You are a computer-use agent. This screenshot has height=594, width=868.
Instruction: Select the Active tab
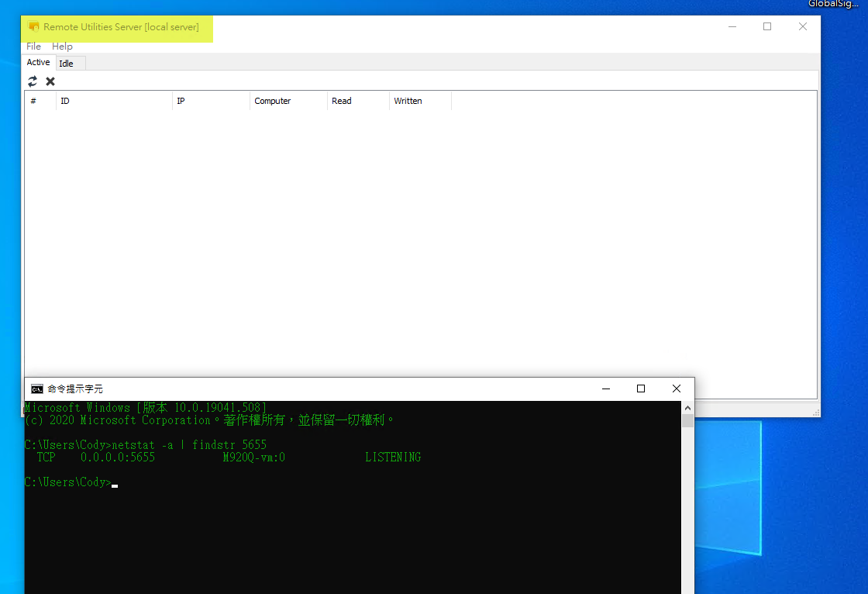pos(38,62)
